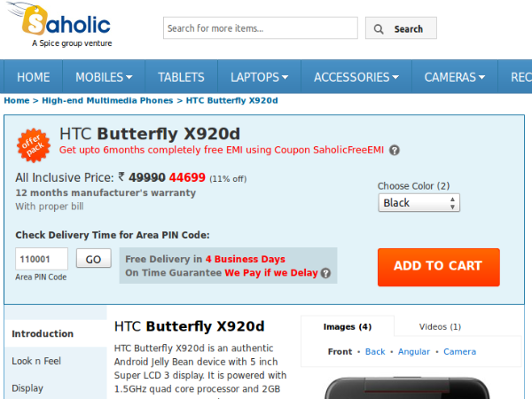The width and height of the screenshot is (532, 399).
Task: Open the Tablets menu item
Action: point(181,77)
